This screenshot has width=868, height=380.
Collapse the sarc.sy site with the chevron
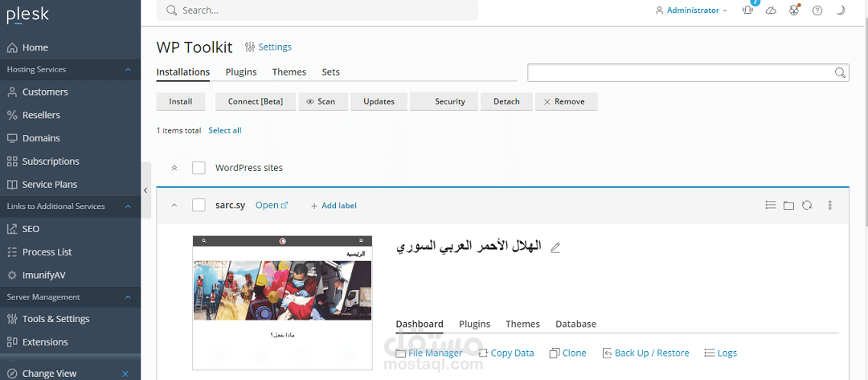point(174,205)
